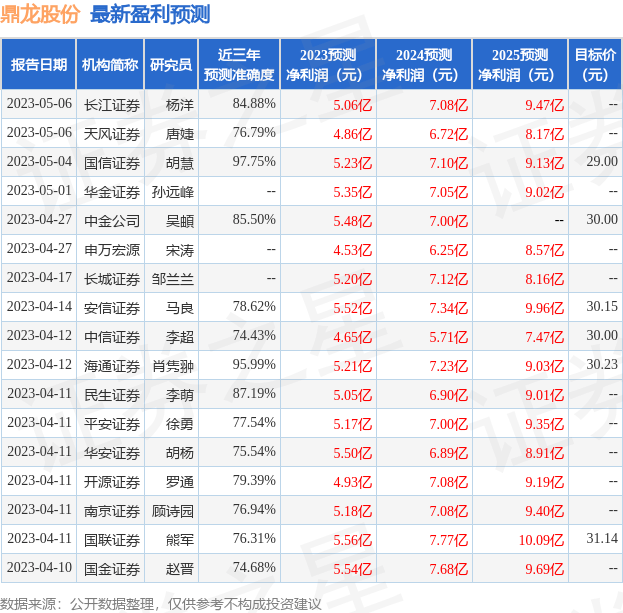Click the 最新盈利预测 heading text
This screenshot has height=613, width=623.
coord(150,14)
